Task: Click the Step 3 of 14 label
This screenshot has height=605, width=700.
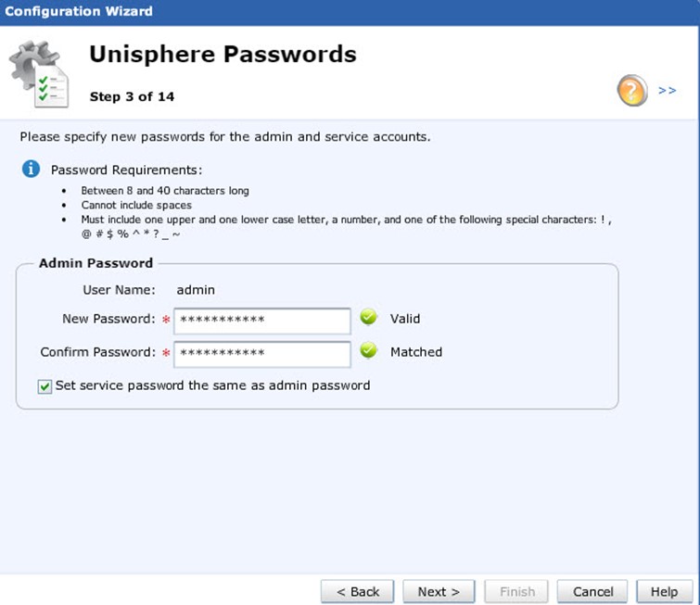Action: [x=133, y=96]
